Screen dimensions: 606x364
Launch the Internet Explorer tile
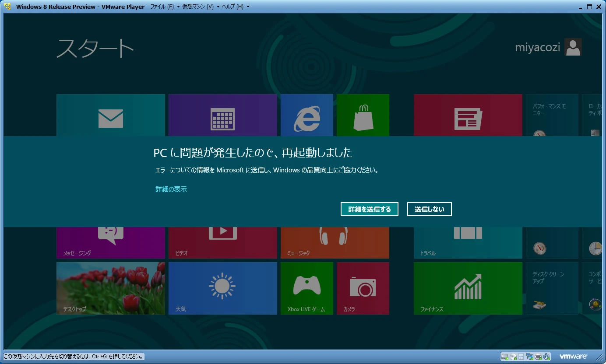[x=307, y=115]
